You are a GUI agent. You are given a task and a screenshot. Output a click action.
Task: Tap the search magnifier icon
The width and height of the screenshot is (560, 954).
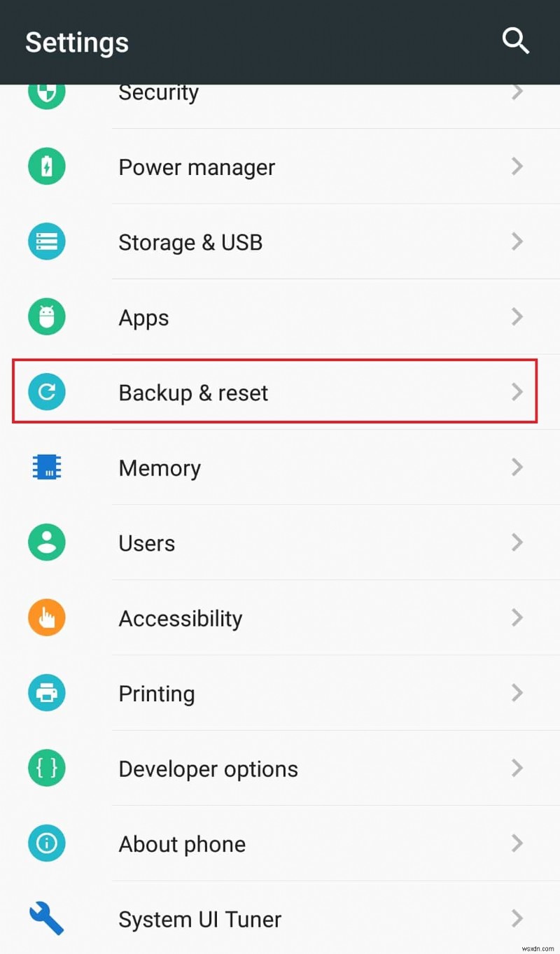coord(515,41)
